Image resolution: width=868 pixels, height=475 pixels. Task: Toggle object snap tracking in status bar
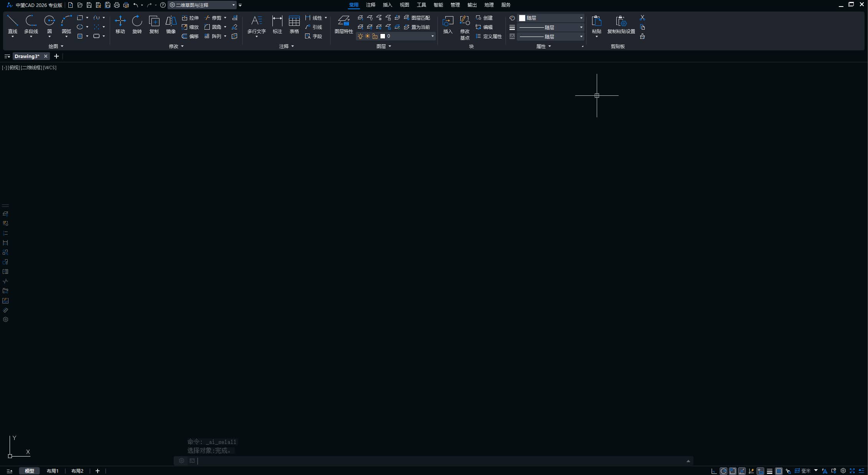(x=742, y=471)
